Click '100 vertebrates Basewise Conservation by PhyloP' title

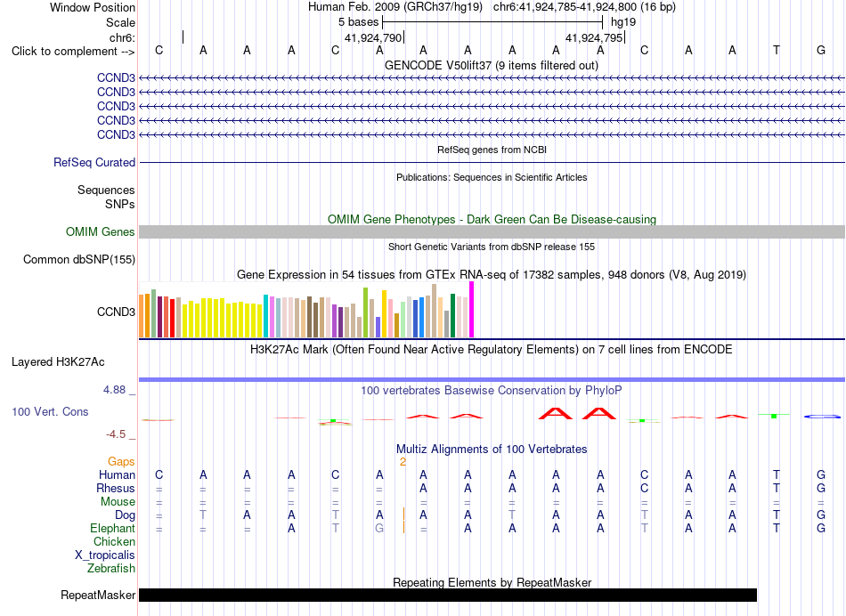[x=492, y=390]
